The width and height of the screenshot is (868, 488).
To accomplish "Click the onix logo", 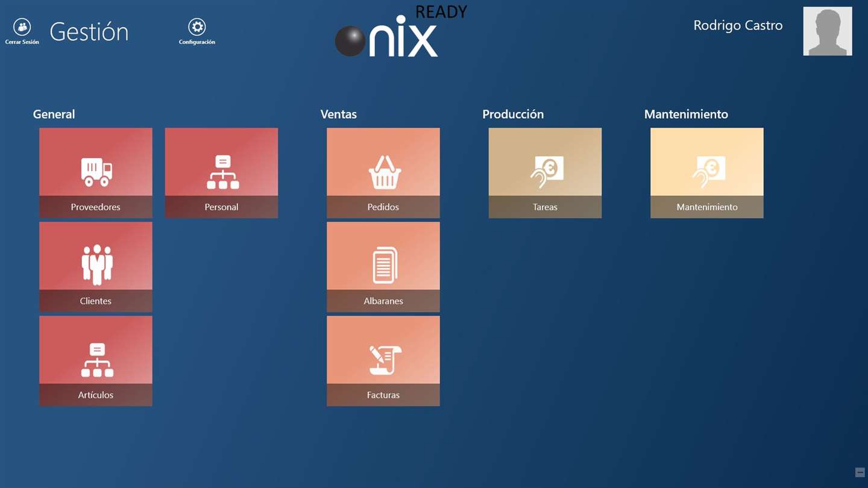I will (x=386, y=37).
